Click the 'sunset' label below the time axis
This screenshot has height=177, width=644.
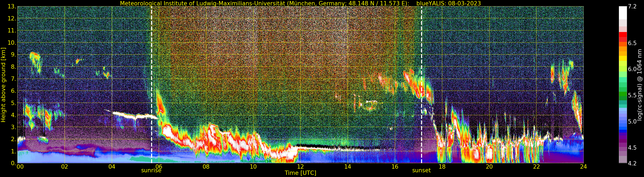(421, 171)
